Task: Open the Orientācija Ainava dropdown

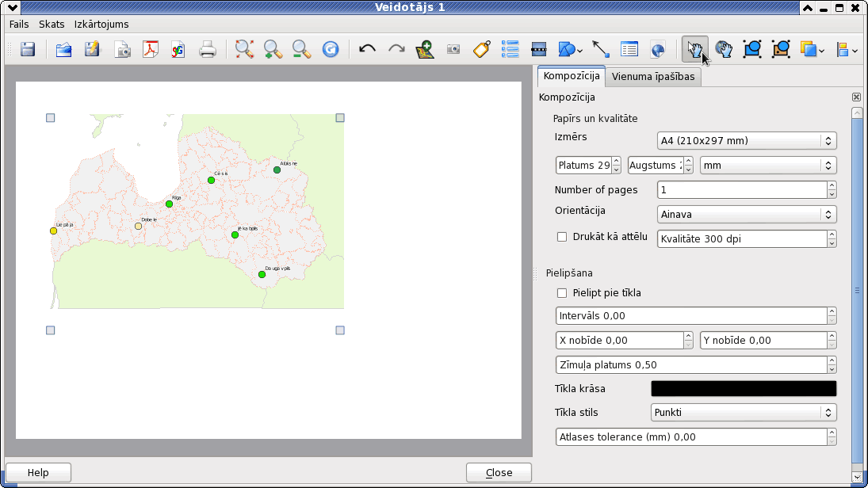Action: click(x=747, y=215)
